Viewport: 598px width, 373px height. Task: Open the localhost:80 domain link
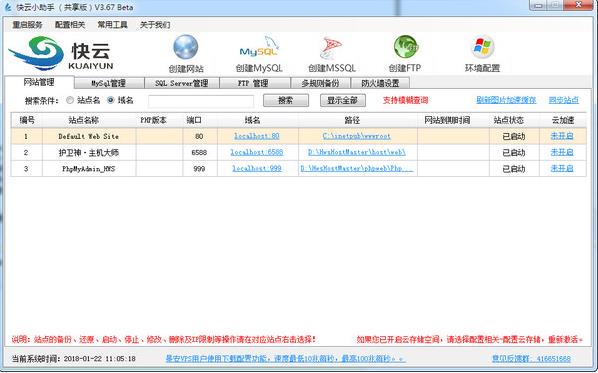pos(257,136)
